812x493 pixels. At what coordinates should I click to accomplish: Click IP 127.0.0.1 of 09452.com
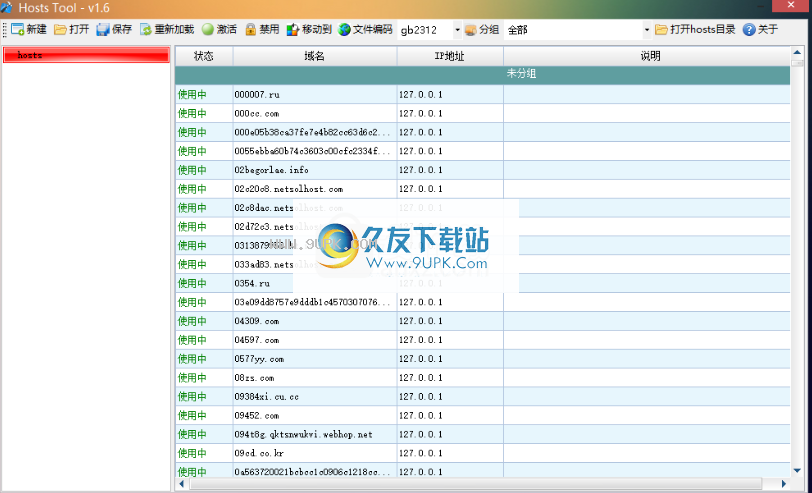[x=420, y=415]
